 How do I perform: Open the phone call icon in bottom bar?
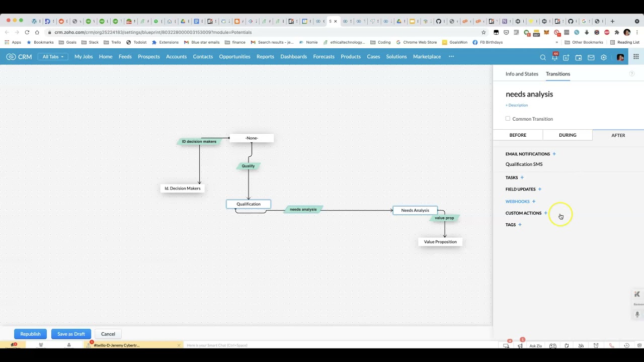pyautogui.click(x=612, y=346)
